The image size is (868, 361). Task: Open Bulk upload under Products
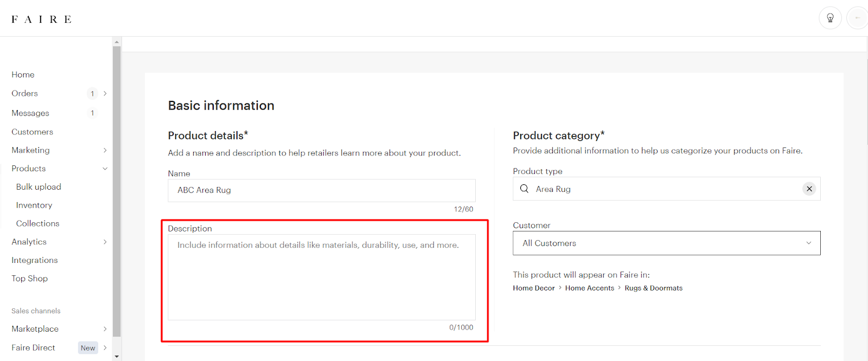point(39,187)
